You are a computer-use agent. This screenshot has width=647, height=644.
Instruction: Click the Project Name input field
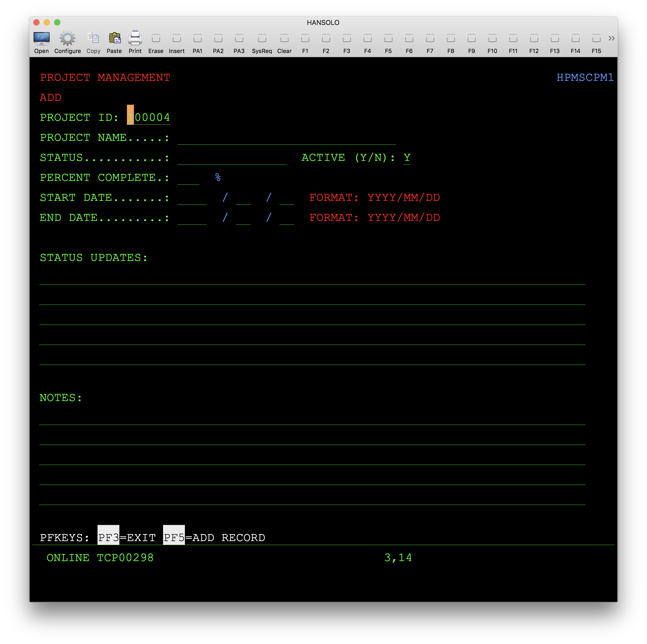(286, 138)
